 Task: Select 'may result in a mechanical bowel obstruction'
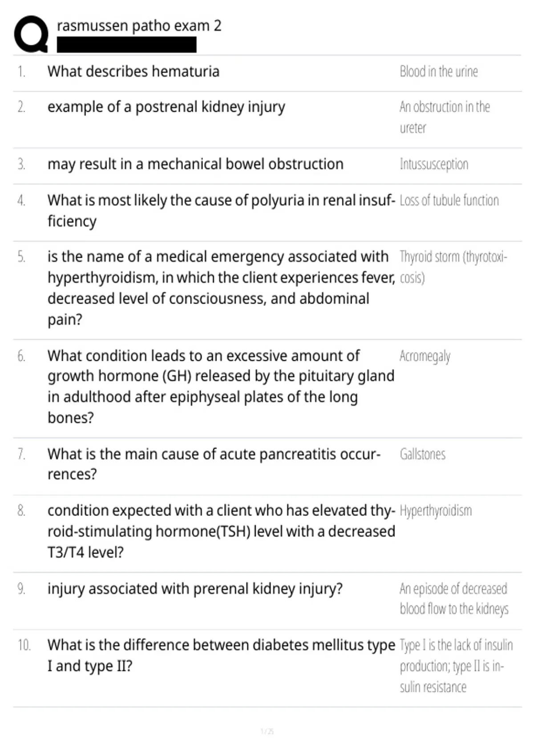coord(195,164)
